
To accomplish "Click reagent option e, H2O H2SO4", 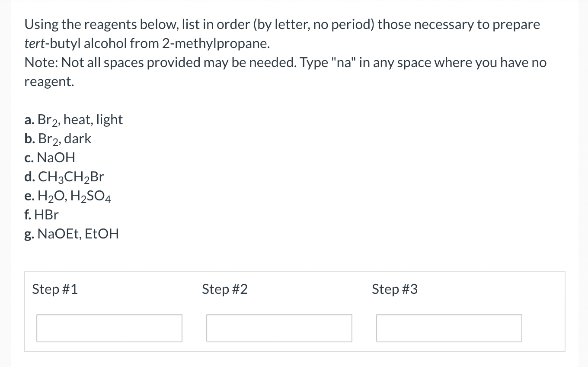I will pyautogui.click(x=67, y=196).
